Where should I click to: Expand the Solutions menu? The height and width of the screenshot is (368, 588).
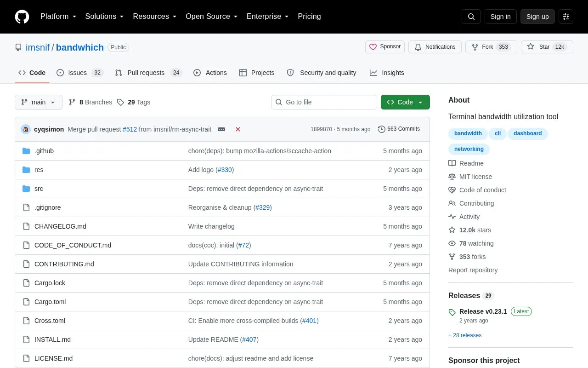tap(105, 17)
